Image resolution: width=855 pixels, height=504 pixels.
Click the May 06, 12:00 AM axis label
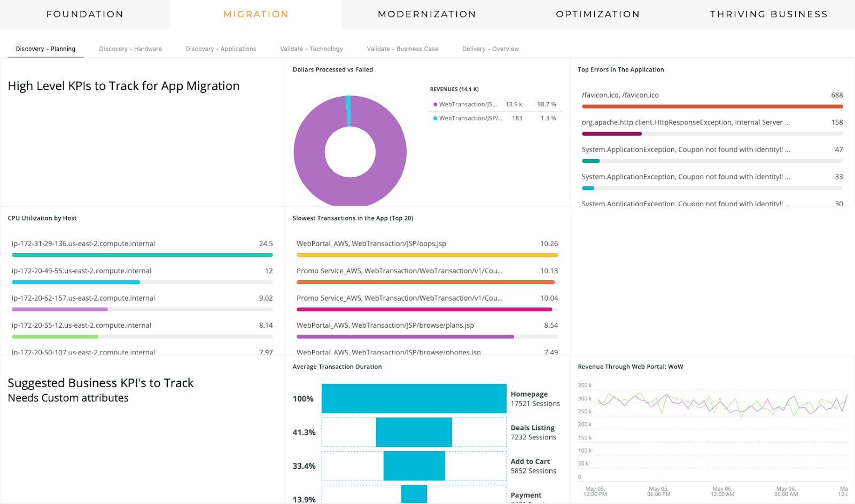click(722, 491)
